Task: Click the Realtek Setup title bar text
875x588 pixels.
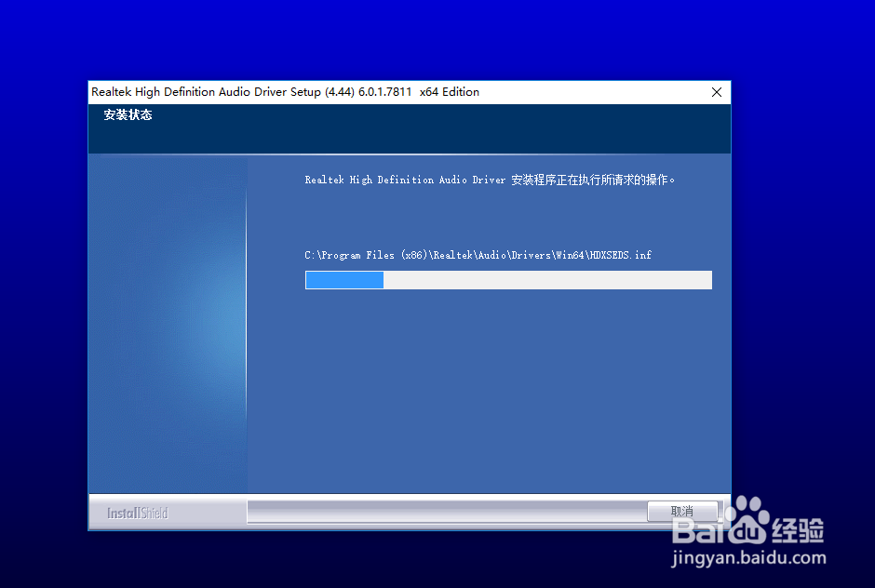Action: point(285,92)
